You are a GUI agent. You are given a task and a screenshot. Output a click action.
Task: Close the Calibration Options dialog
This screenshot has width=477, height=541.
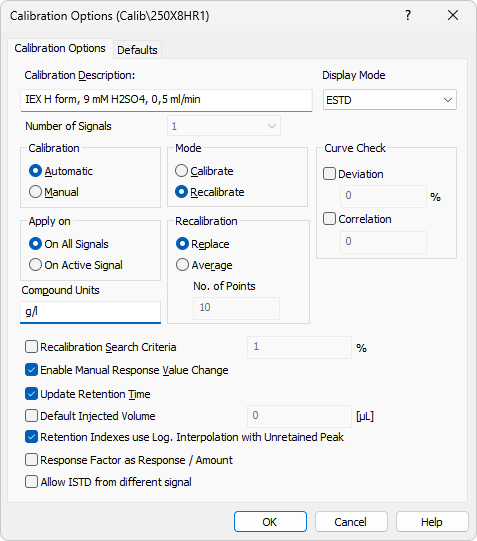pos(453,16)
